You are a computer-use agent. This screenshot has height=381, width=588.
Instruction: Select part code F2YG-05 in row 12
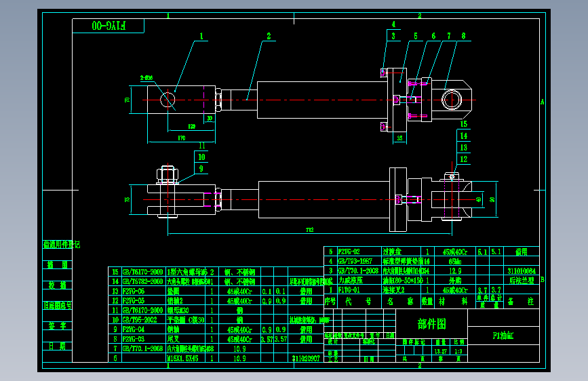tap(134, 301)
